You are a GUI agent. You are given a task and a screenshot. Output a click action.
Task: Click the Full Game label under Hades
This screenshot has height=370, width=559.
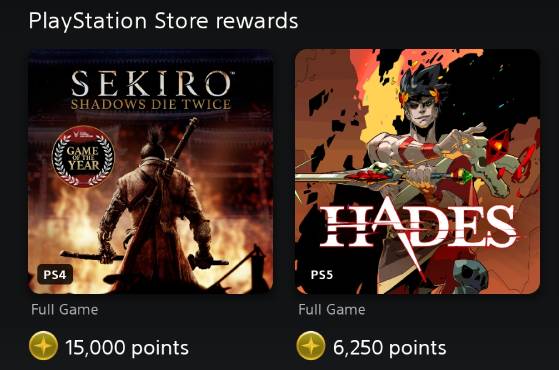point(332,309)
